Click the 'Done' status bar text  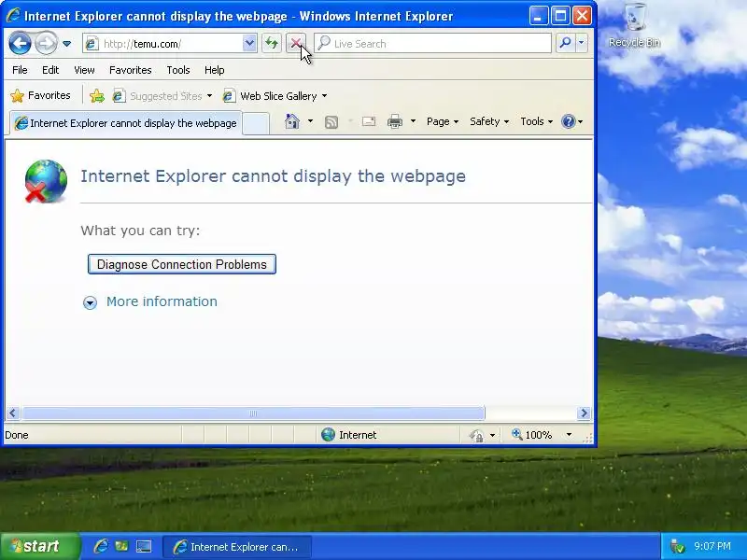17,435
